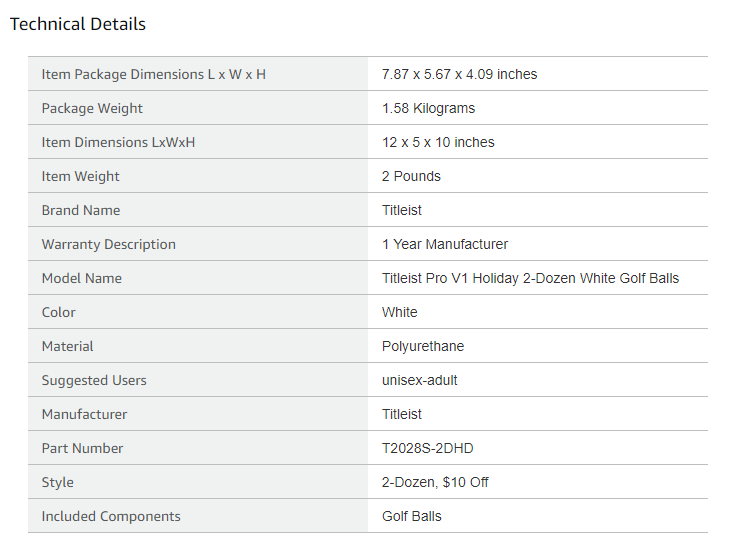739x560 pixels.
Task: Select the Item Weight label
Action: 80,176
